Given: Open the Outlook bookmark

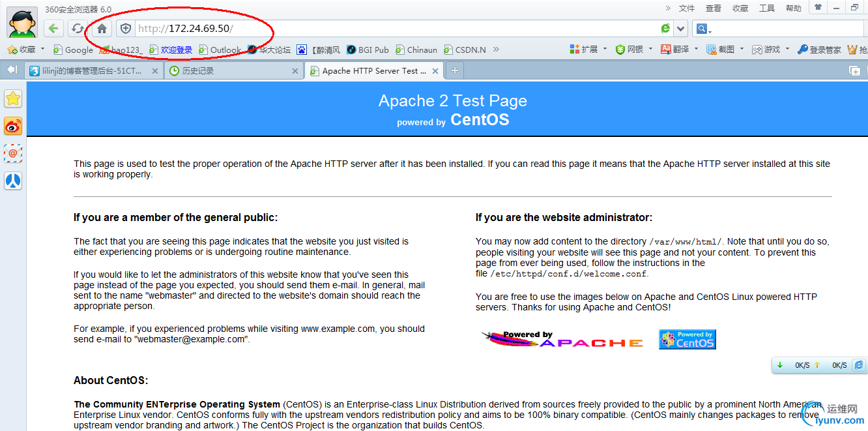Looking at the screenshot, I should tap(220, 50).
